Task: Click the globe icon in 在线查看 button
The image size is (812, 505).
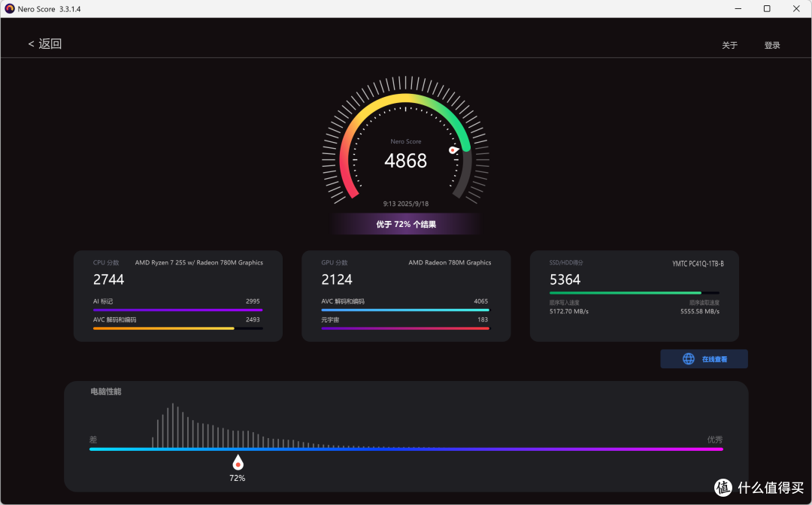Action: 688,359
